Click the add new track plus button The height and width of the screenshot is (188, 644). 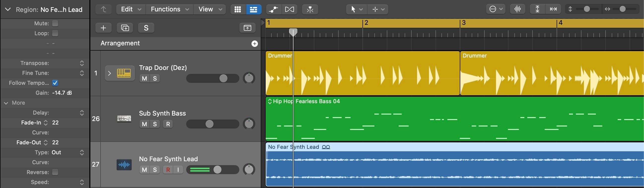(103, 28)
